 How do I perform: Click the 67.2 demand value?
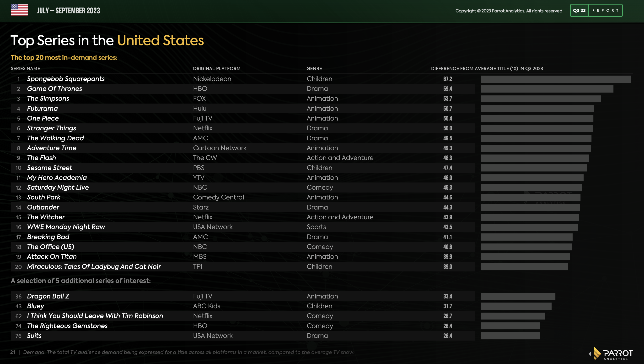(447, 79)
